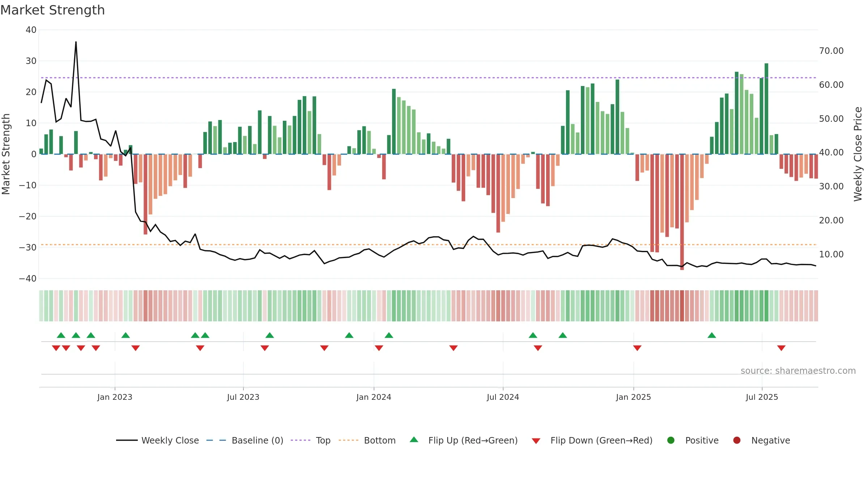Screen dimensions: 868x488
Task: Click the red Flip Down triangle in legend
Action: [x=536, y=441]
